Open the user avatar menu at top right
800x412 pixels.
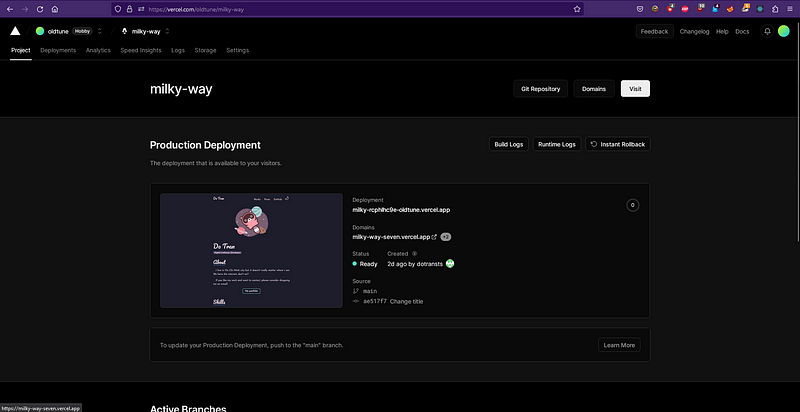(x=783, y=31)
